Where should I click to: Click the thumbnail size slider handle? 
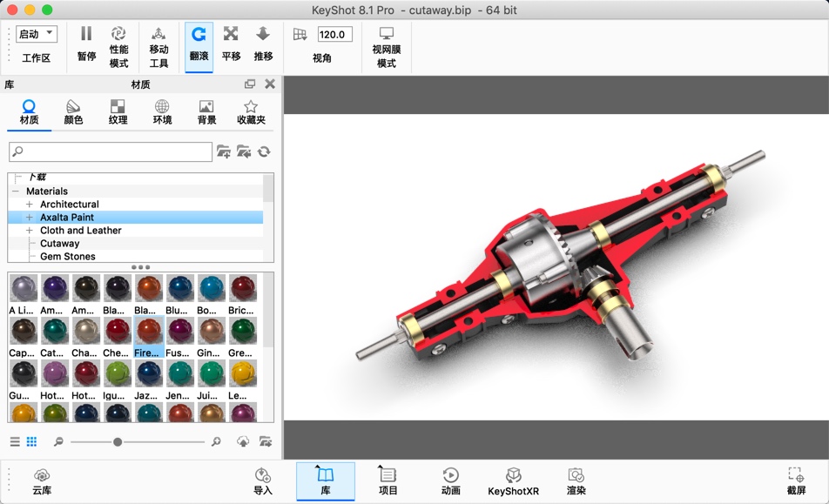118,441
